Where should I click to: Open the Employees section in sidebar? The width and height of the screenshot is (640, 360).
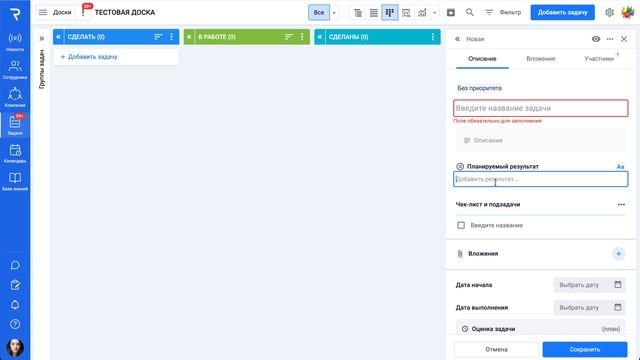(15, 69)
